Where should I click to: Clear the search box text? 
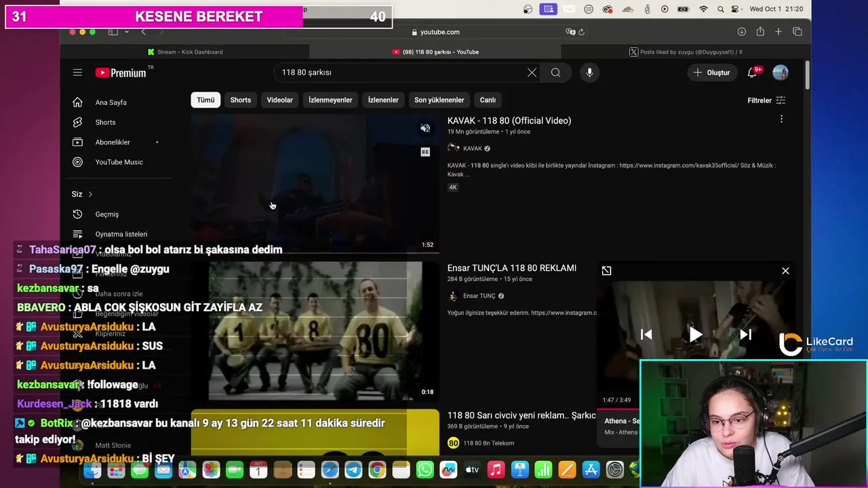(x=532, y=73)
